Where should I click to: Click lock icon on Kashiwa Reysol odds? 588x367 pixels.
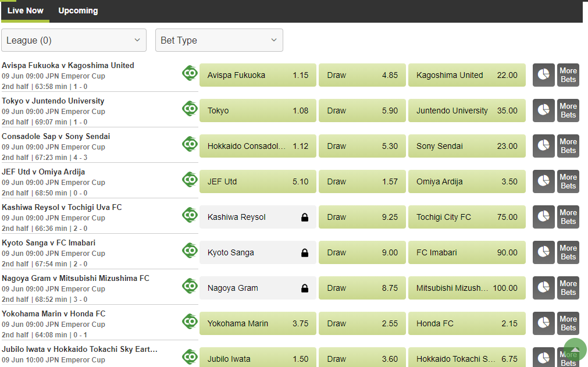305,217
